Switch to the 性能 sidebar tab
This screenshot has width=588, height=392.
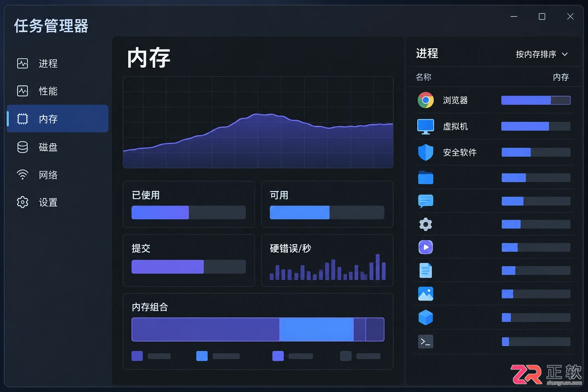(x=58, y=91)
